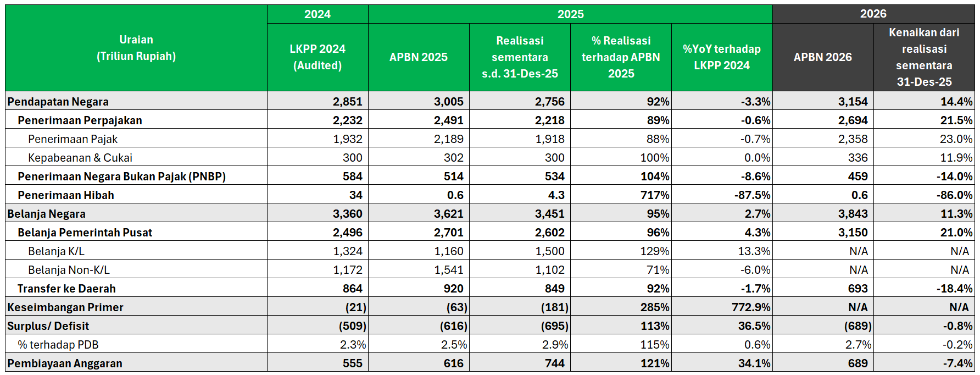Click the Penerimaan Perpajakan row label
The image size is (980, 375).
point(80,120)
